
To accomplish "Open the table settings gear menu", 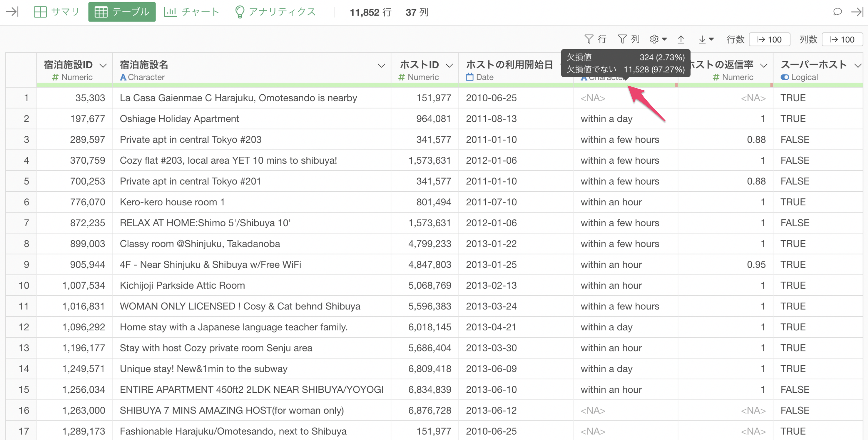I will [x=658, y=39].
